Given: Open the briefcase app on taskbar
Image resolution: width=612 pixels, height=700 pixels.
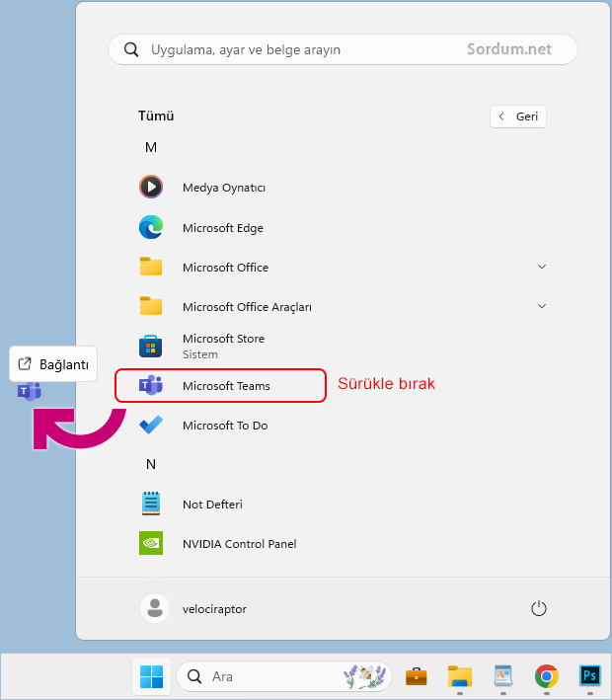Looking at the screenshot, I should [x=416, y=676].
